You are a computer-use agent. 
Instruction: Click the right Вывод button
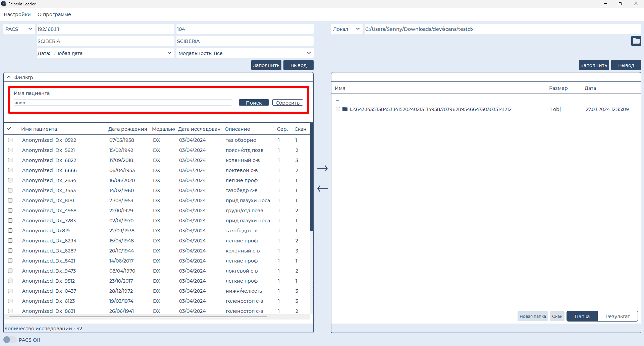point(626,65)
